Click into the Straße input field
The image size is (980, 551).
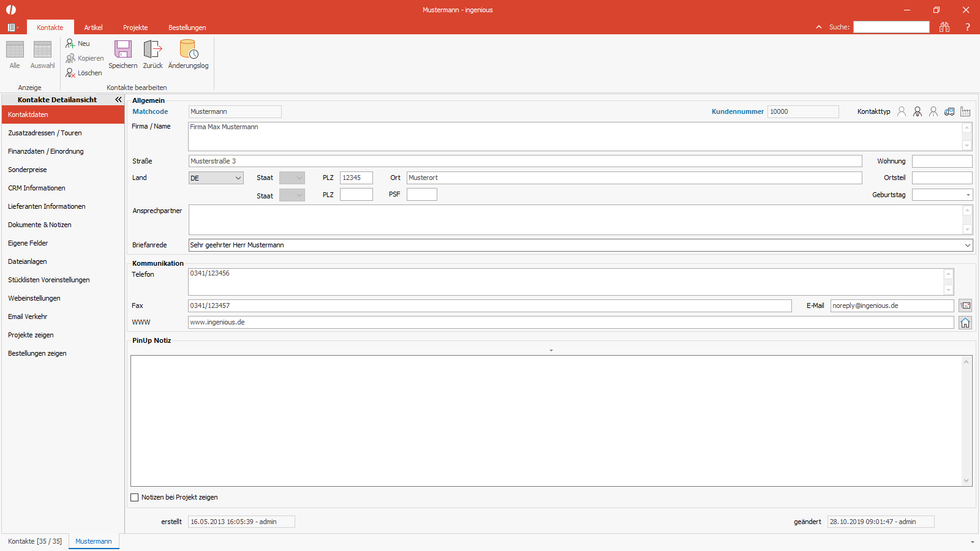(x=525, y=161)
